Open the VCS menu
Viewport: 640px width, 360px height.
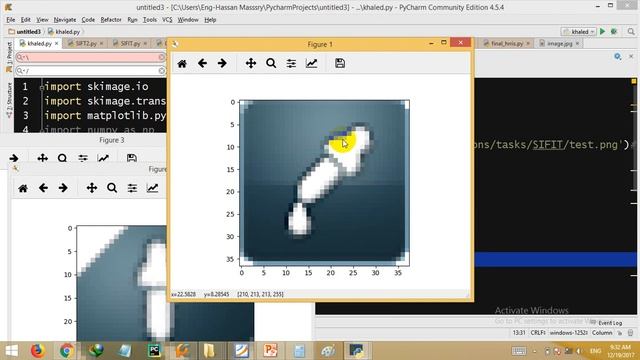[167, 20]
